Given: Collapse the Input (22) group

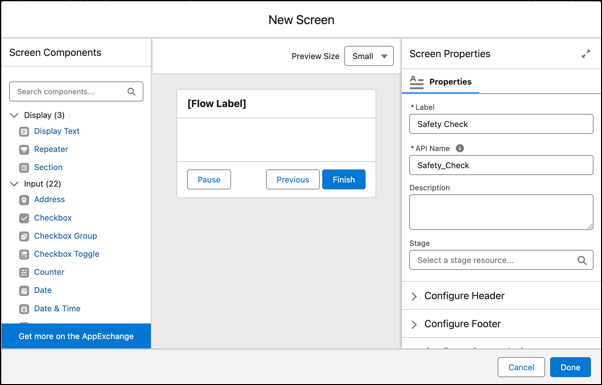Looking at the screenshot, I should pos(14,184).
